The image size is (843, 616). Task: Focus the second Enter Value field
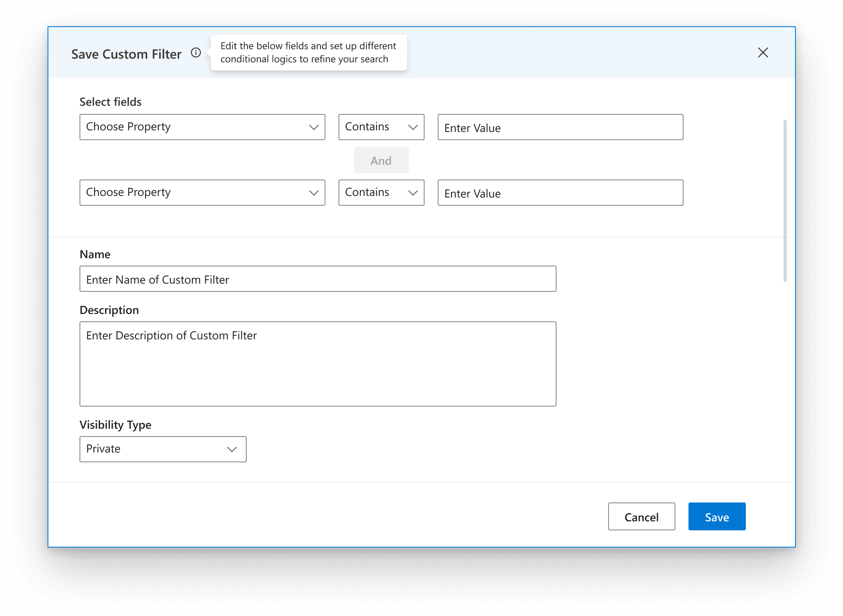coord(560,193)
